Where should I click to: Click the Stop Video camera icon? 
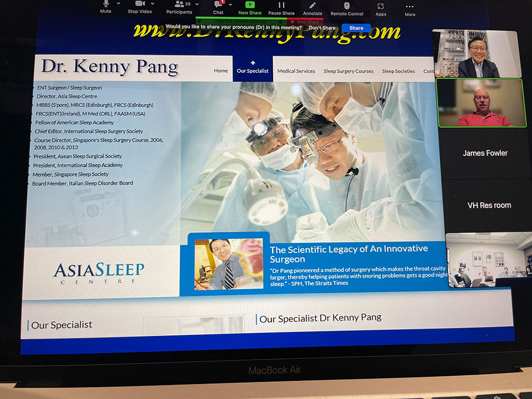coord(140,4)
